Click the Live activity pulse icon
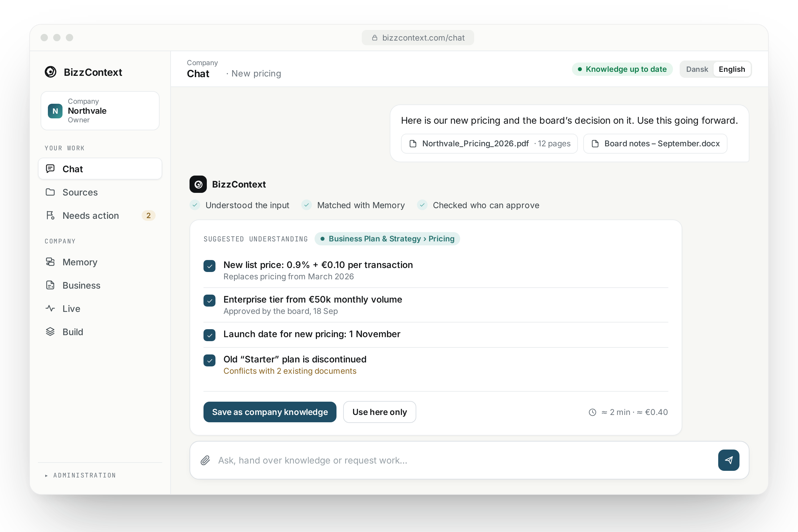This screenshot has width=798, height=532. [x=50, y=309]
